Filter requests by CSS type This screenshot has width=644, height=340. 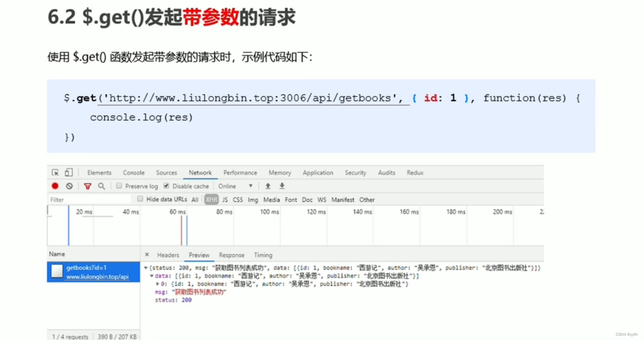click(x=238, y=200)
